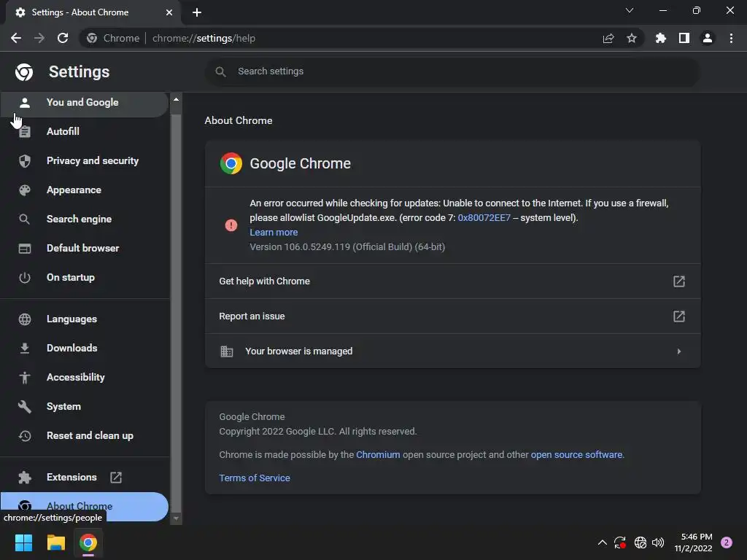Open the Autofill section
This screenshot has height=560, width=747.
click(84, 131)
